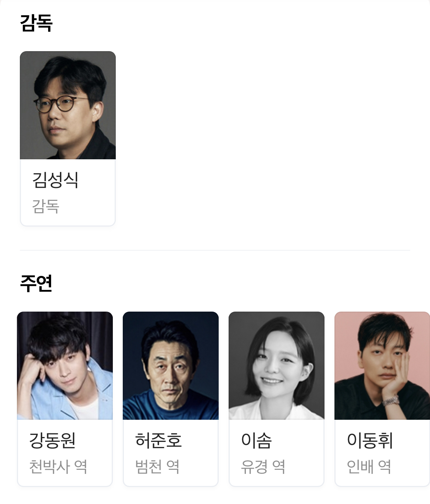Click the 천박사 역 role text

tap(58, 467)
